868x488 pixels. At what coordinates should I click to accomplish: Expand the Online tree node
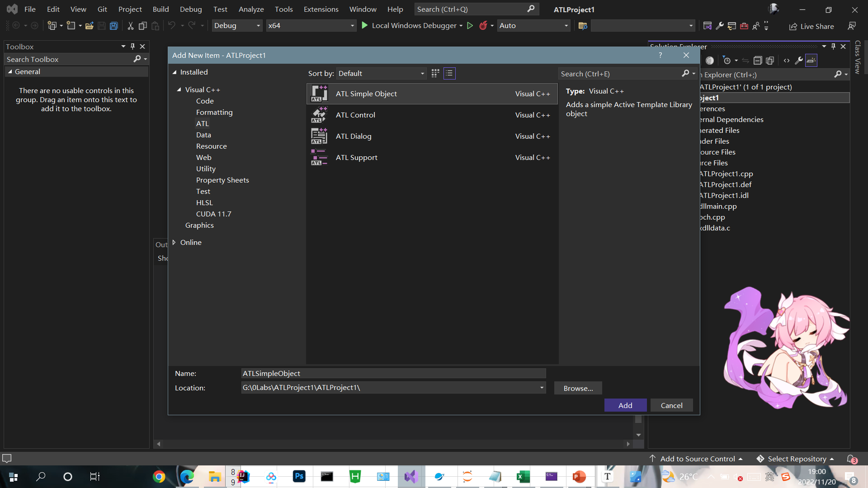[x=174, y=243]
